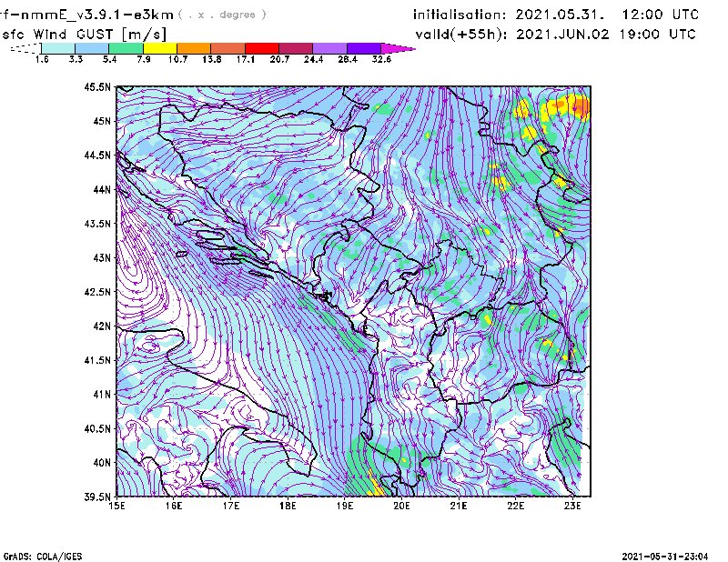The height and width of the screenshot is (562, 728).
Task: Click the 19E longitude axis label
Action: click(x=345, y=506)
